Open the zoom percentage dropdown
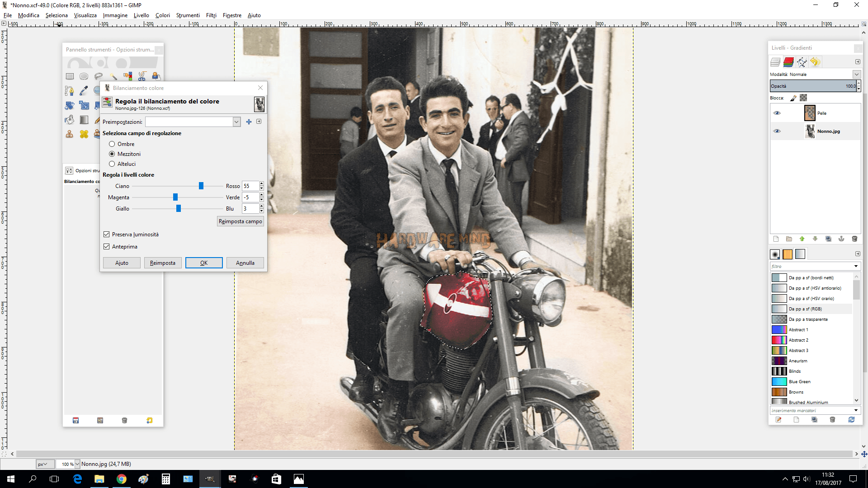Image resolution: width=868 pixels, height=488 pixels. click(77, 464)
